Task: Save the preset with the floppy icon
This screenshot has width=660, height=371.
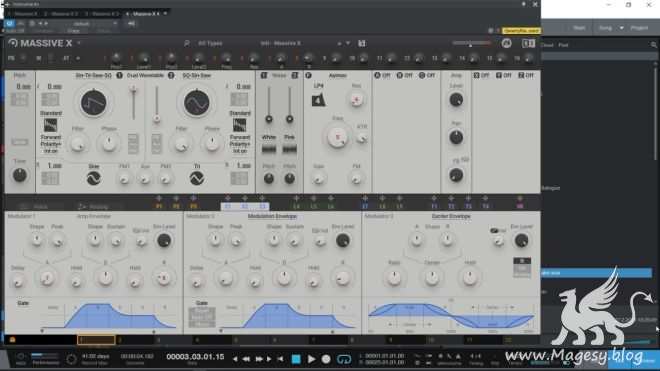Action: click(362, 43)
